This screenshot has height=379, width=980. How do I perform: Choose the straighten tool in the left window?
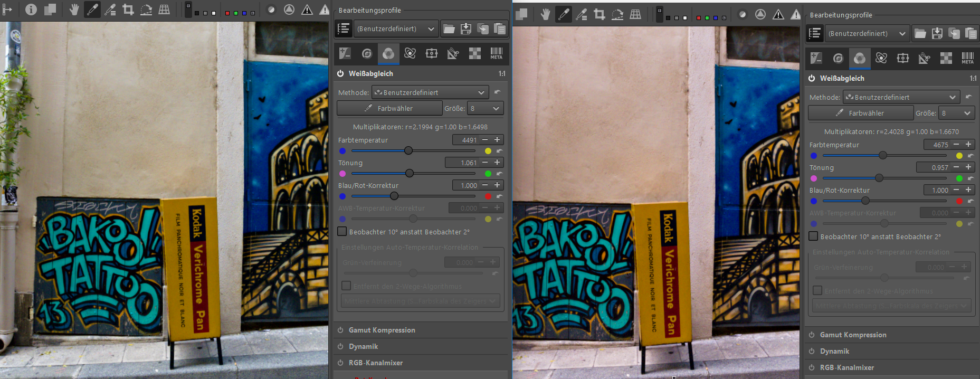click(146, 10)
